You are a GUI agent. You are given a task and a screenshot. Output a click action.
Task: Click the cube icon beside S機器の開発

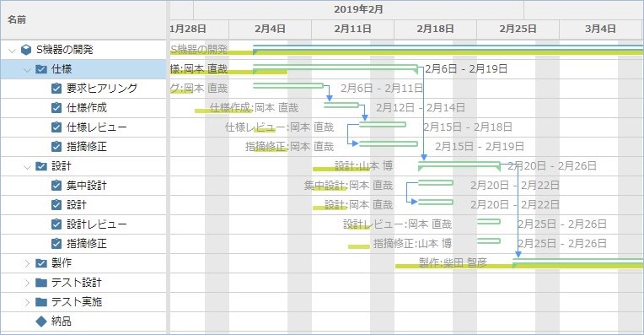point(26,50)
